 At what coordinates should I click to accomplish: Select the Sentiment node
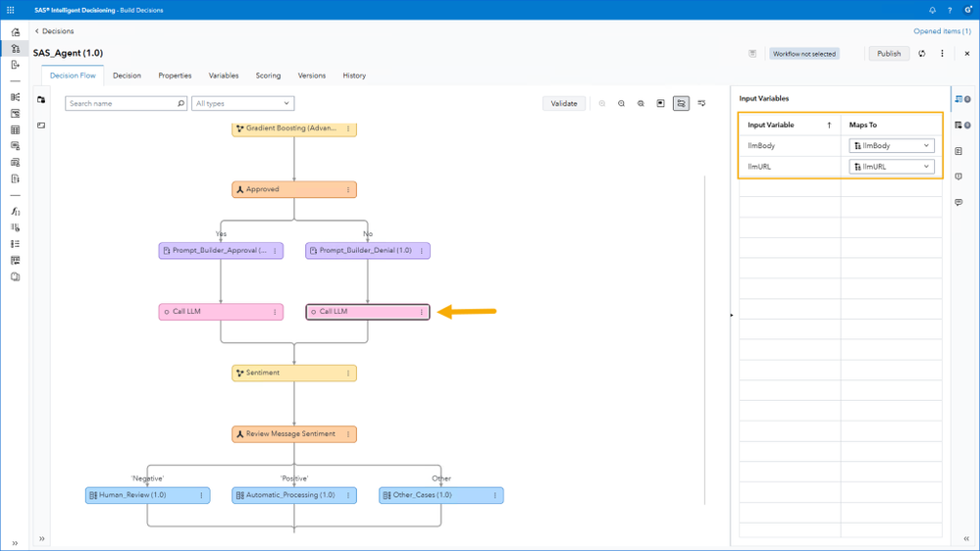tap(294, 373)
